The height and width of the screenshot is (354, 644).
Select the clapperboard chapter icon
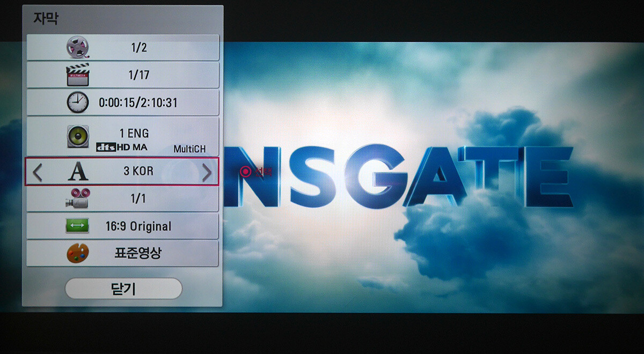point(78,75)
